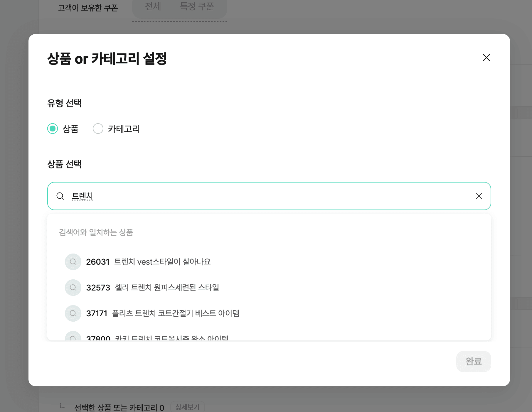Click the 완료 button

click(473, 362)
